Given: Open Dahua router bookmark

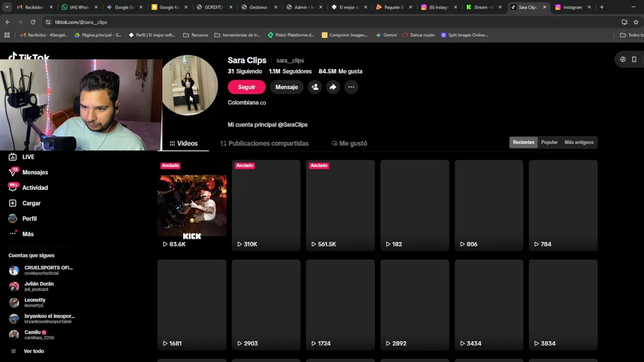Looking at the screenshot, I should (x=419, y=35).
